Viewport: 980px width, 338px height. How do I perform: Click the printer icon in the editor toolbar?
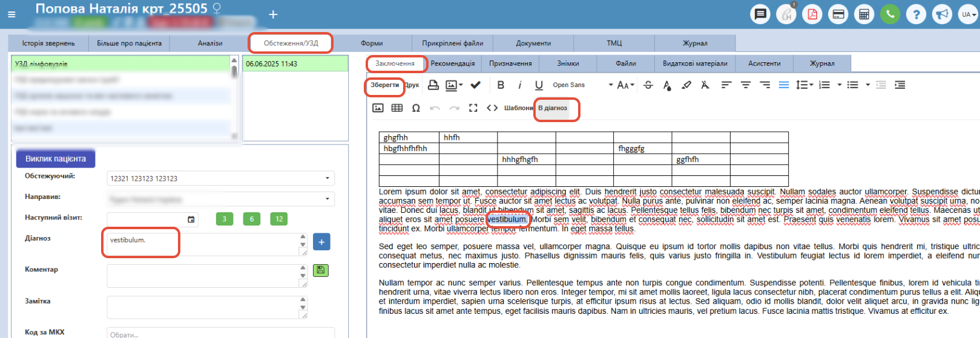(x=433, y=85)
